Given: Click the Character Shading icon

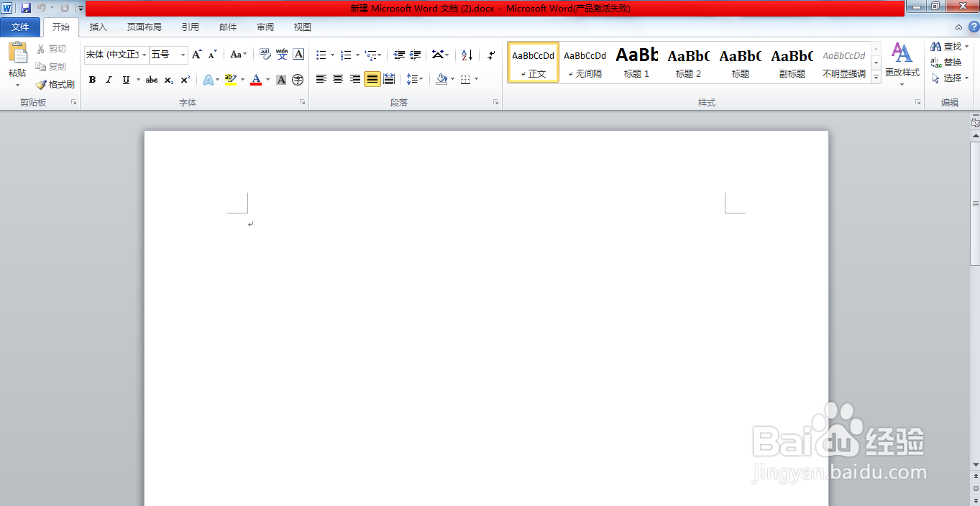Looking at the screenshot, I should [281, 80].
